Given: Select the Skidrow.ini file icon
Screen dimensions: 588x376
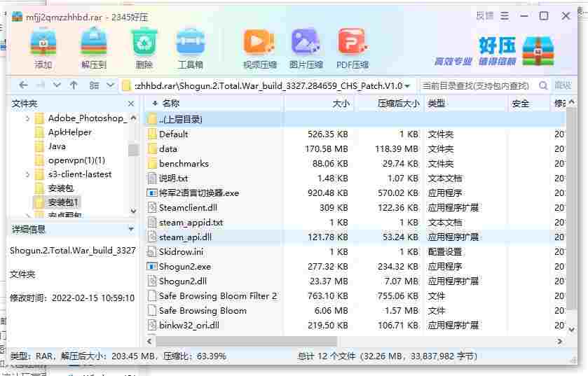Looking at the screenshot, I should coord(152,251).
